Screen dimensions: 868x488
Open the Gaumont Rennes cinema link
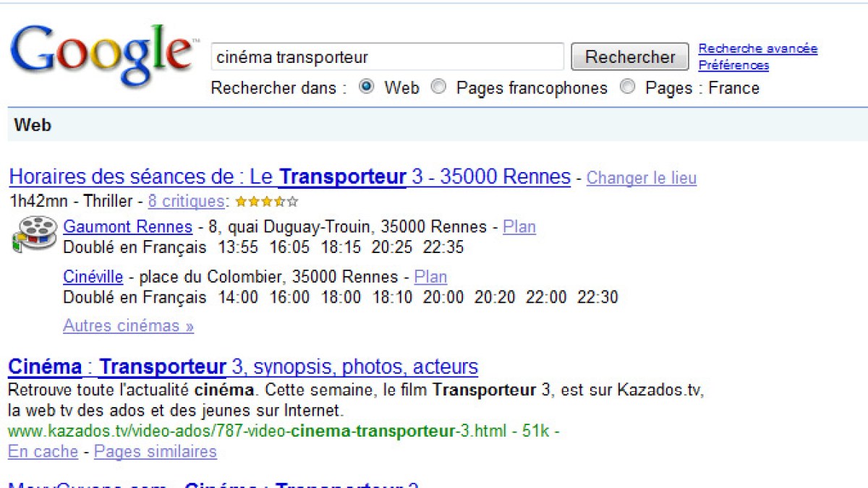[x=128, y=227]
